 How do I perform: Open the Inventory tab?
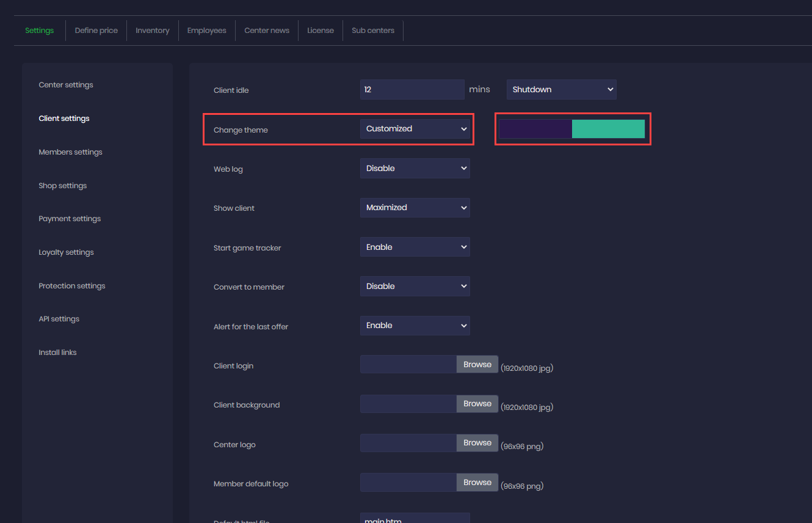pos(152,31)
